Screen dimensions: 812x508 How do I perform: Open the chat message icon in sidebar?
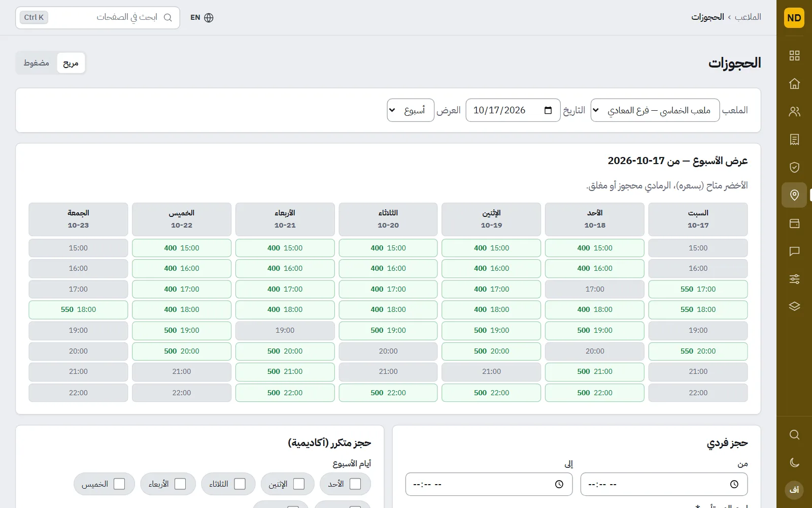pos(794,251)
